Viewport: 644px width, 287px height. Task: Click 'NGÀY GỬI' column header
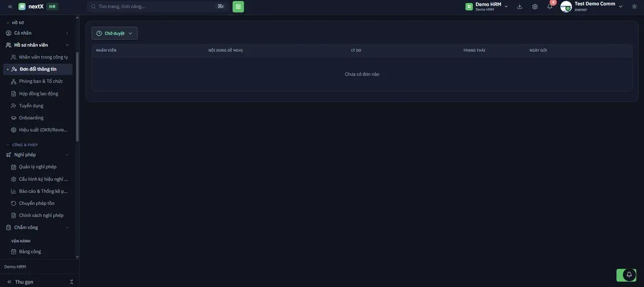click(538, 50)
